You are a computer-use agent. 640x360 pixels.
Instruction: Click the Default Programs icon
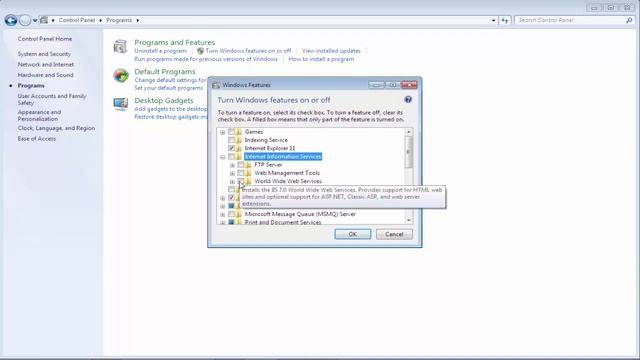pos(121,76)
